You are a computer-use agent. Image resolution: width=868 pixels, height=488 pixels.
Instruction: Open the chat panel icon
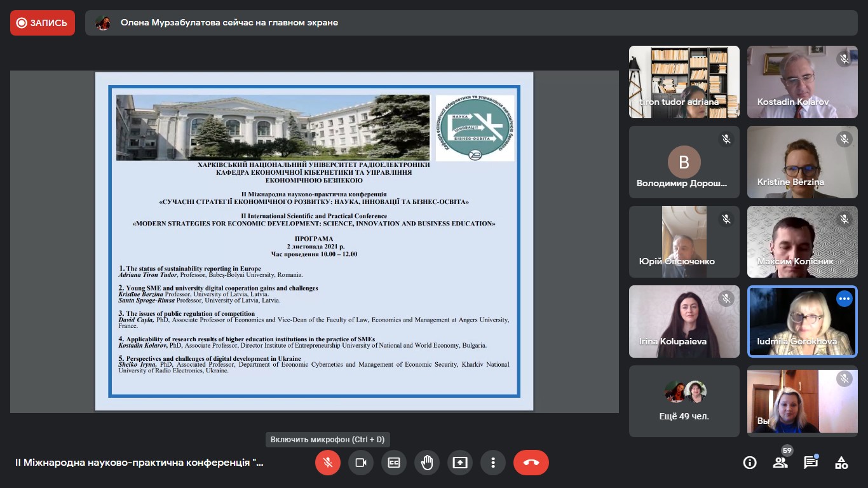(x=811, y=463)
